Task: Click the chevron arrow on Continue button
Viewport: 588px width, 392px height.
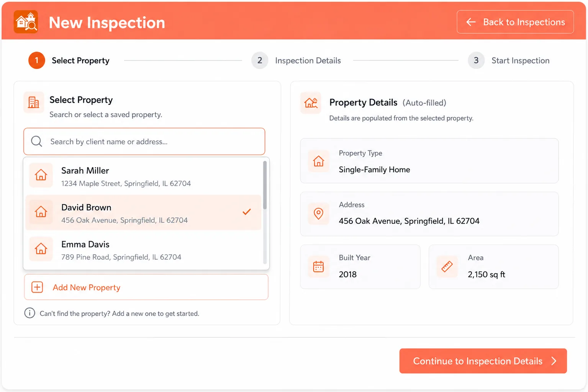Action: click(554, 361)
